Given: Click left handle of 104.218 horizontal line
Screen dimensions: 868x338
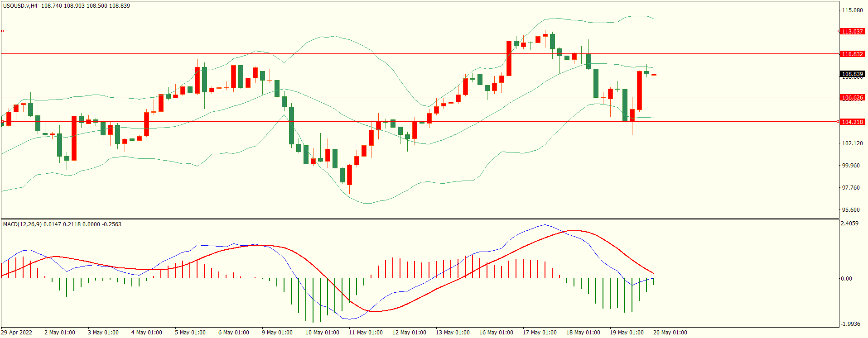Looking at the screenshot, I should (x=2, y=122).
